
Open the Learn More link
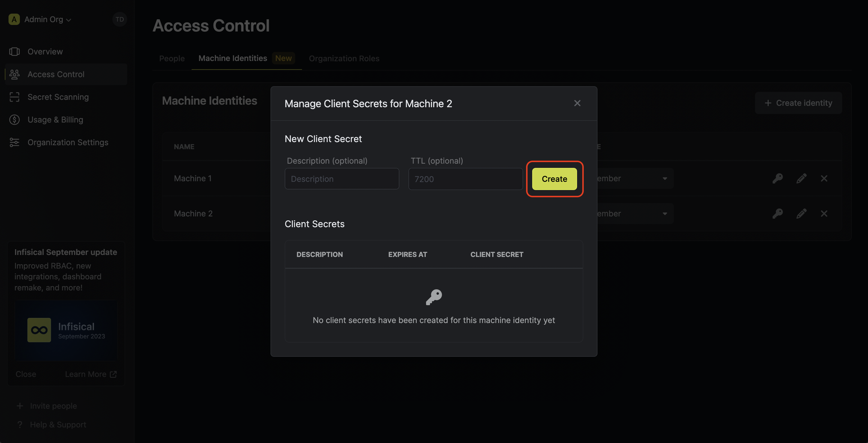point(91,374)
